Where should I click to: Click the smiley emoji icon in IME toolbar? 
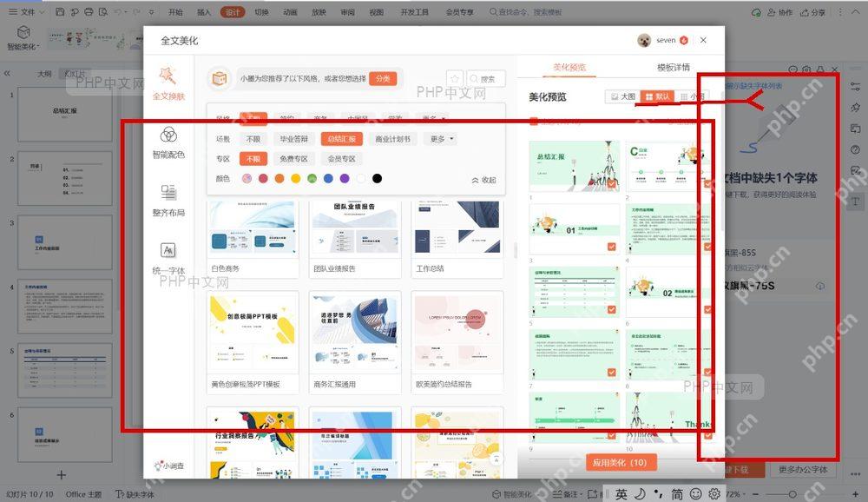coord(696,493)
